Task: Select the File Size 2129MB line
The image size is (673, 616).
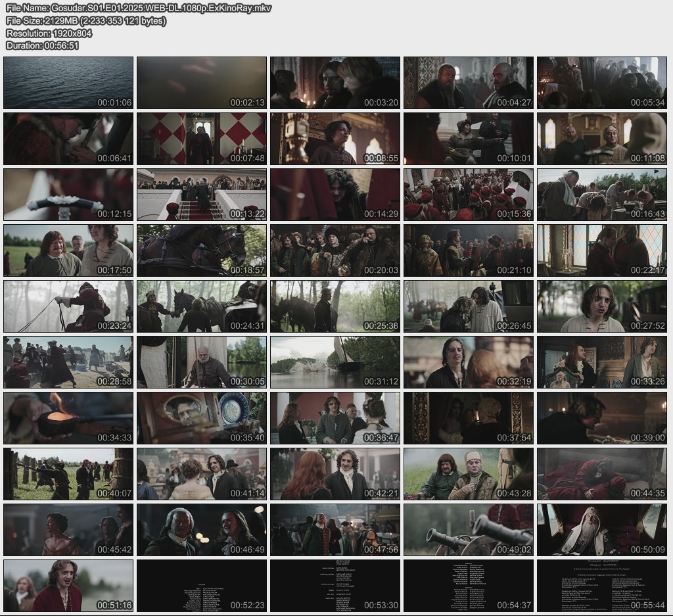Action: pyautogui.click(x=86, y=20)
